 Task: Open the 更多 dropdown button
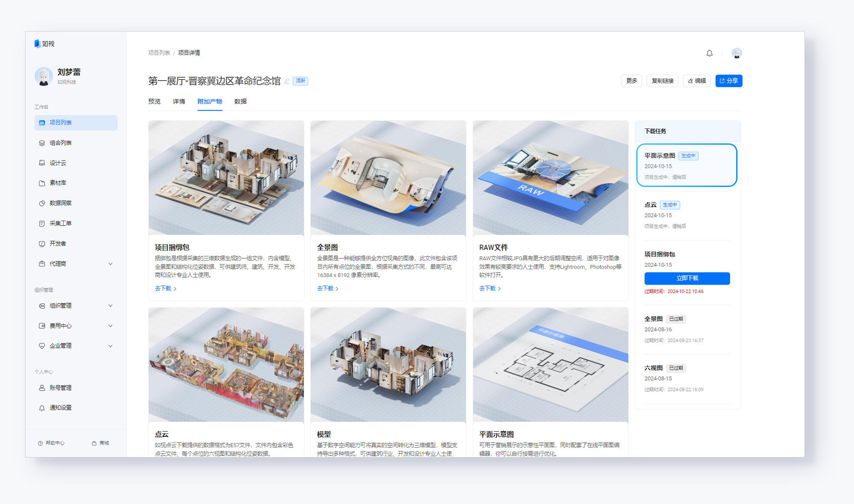pos(632,81)
